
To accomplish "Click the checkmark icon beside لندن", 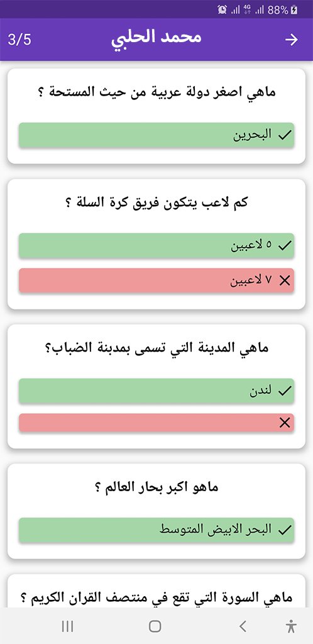I will point(284,391).
